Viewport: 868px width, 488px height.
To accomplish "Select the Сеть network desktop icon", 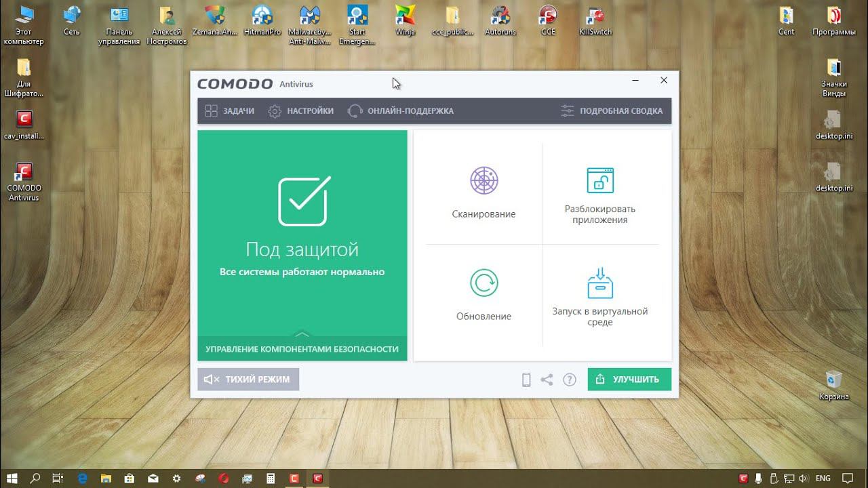I will click(x=71, y=21).
